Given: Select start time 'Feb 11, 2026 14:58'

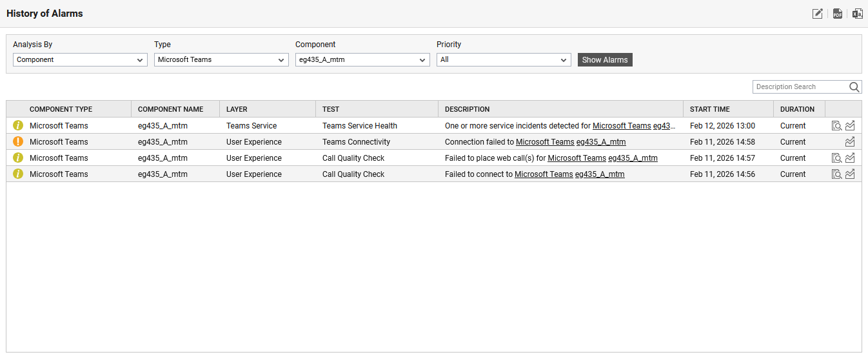Looking at the screenshot, I should point(722,142).
